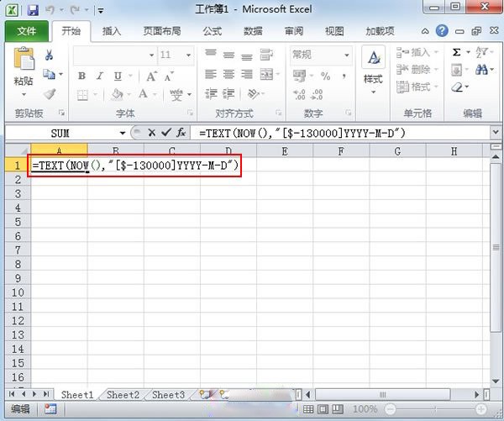Viewport: 504px width, 421px height.
Task: Click the 粘贴 paste button
Action: (24, 73)
